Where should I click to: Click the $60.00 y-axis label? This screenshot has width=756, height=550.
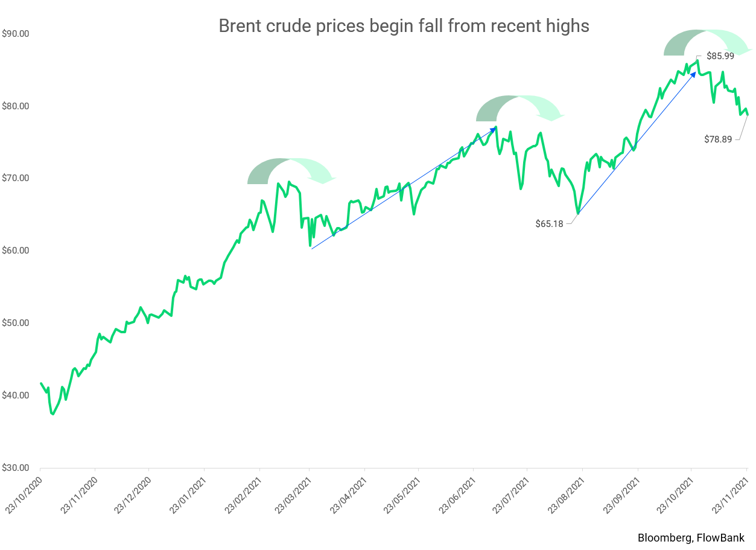tap(16, 251)
